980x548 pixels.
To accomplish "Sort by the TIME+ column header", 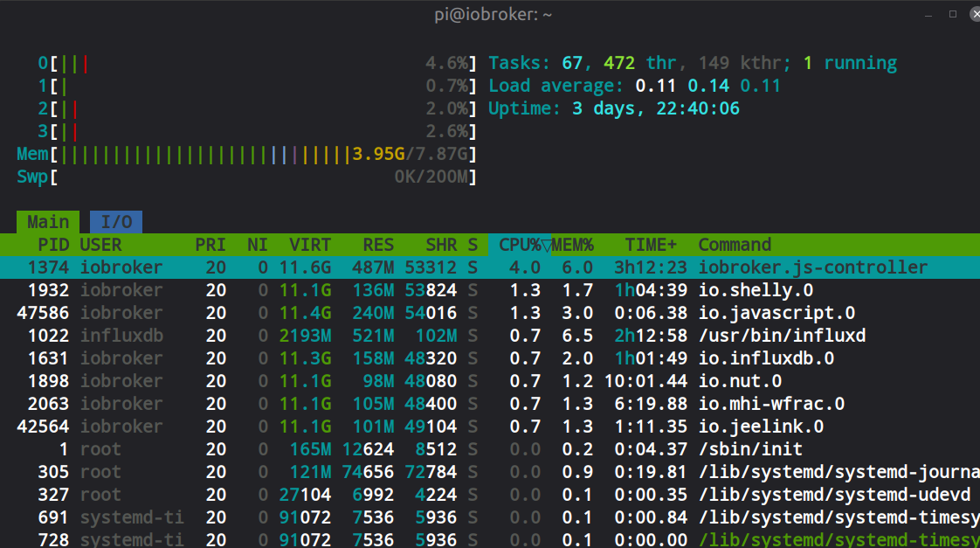I will (x=651, y=245).
